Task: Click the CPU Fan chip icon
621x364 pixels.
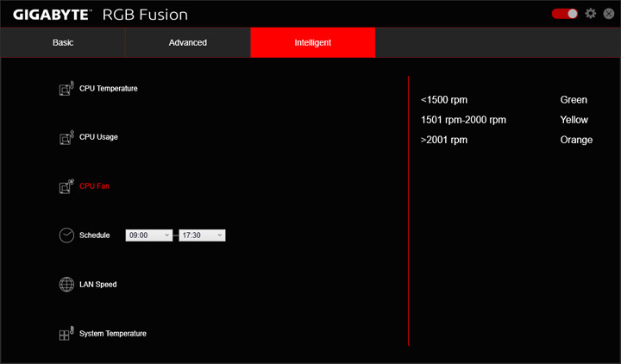Action: [66, 186]
